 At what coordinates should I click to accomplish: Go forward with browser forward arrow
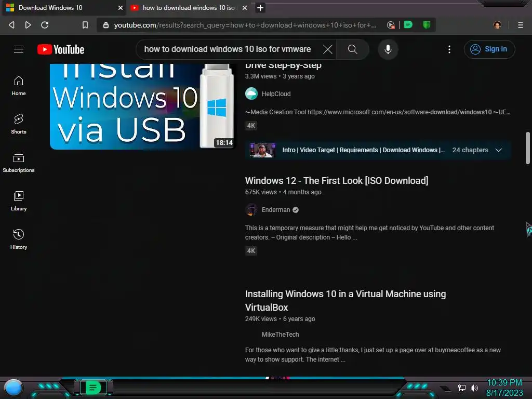[28, 25]
